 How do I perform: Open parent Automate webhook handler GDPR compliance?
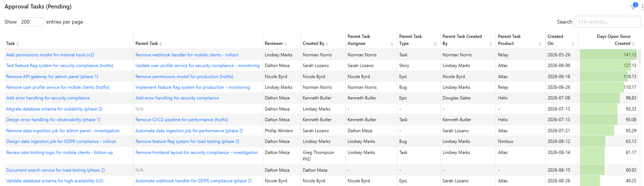coord(194,181)
